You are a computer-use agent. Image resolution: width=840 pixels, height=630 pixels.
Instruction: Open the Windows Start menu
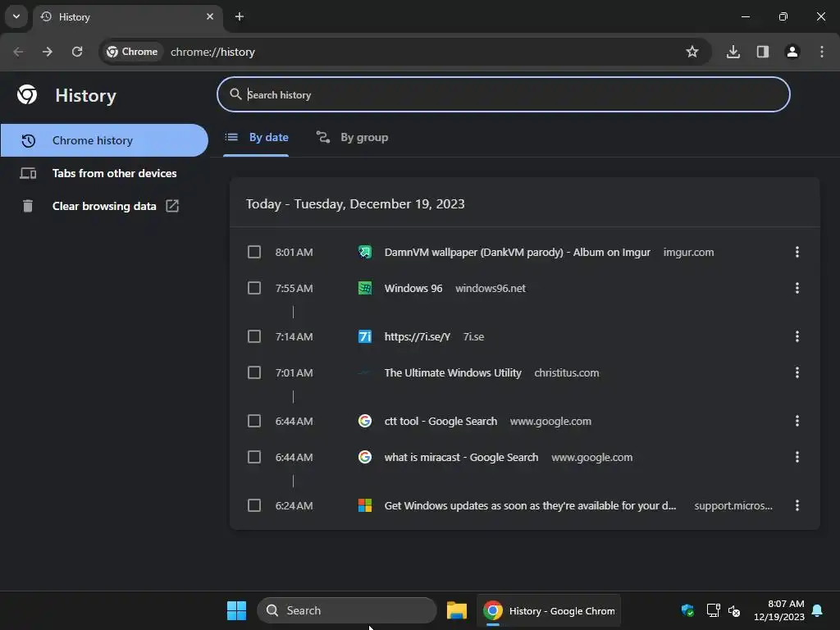click(x=236, y=610)
